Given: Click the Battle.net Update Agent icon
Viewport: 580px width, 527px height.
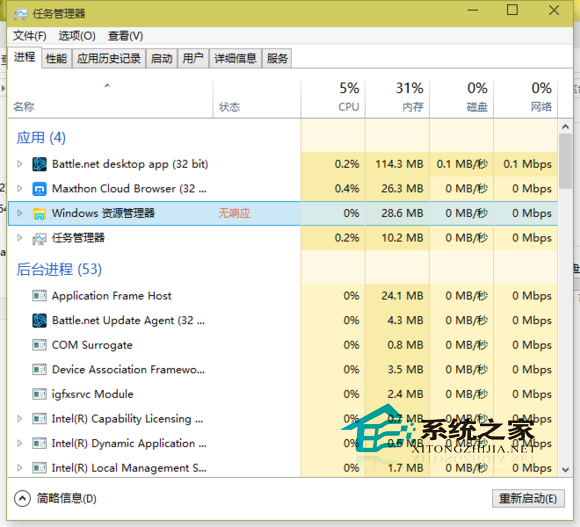Looking at the screenshot, I should (x=40, y=320).
